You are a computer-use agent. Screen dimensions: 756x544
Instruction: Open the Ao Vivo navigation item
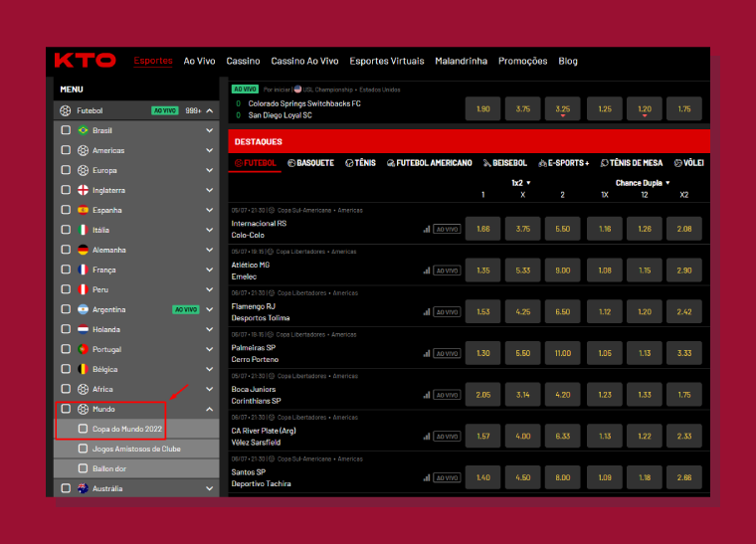[x=199, y=62]
